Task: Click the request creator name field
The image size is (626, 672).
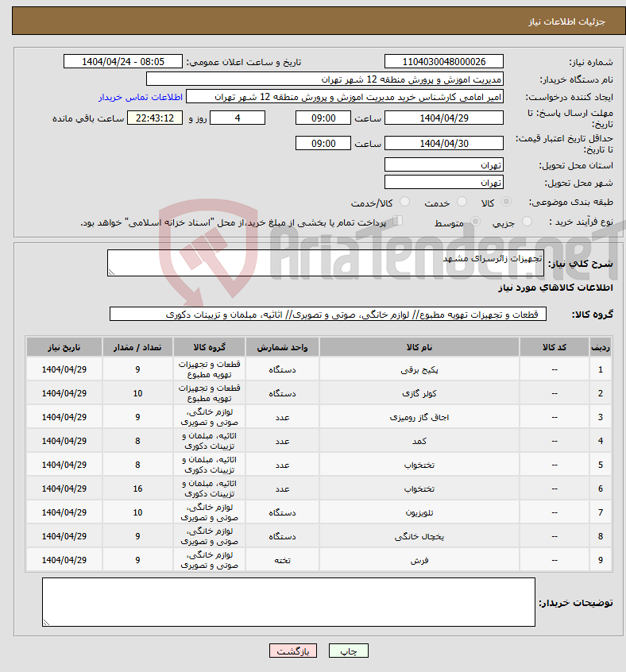Action: (345, 97)
